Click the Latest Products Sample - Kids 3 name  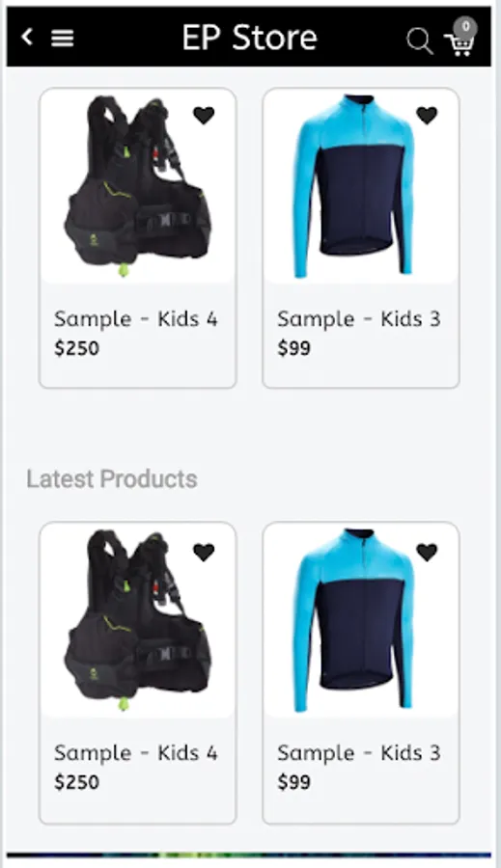pos(358,753)
